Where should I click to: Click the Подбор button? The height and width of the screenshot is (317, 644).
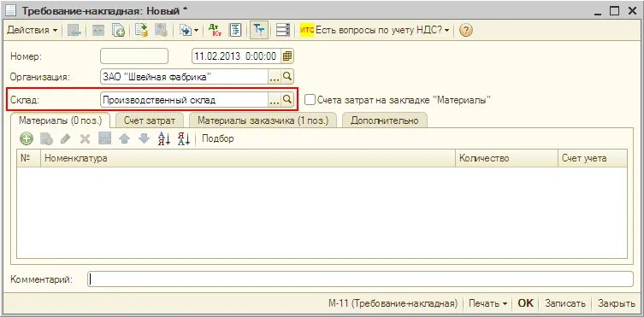click(x=218, y=138)
